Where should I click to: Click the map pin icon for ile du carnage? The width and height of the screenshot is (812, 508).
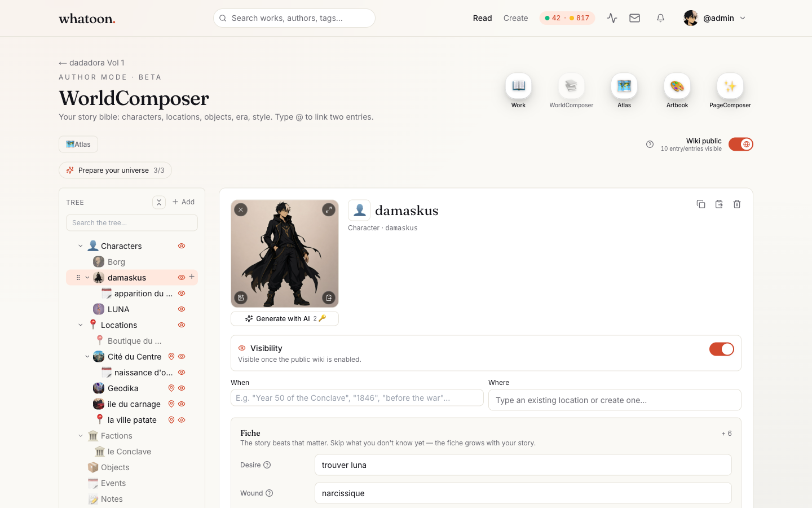[171, 404]
